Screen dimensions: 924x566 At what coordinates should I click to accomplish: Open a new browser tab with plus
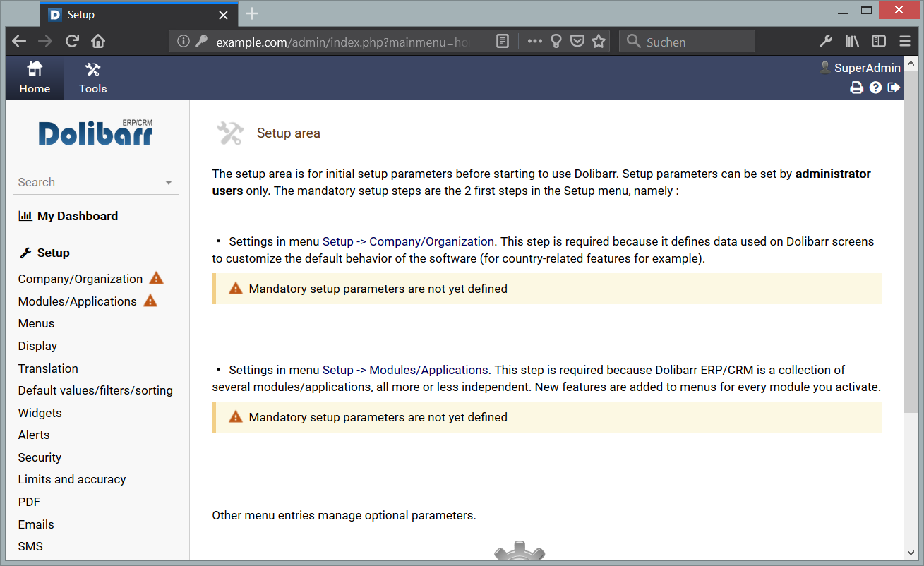252,14
